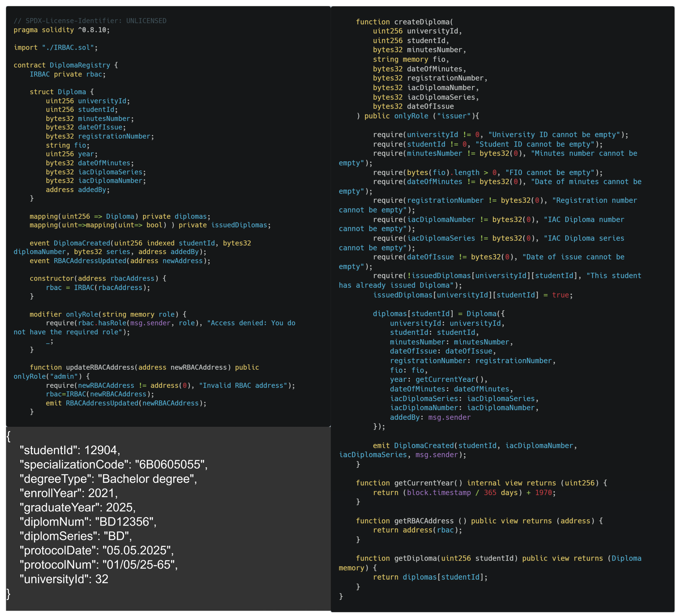Click the address addedBy struct field
Screen dimensions: 681x616
coord(78,190)
